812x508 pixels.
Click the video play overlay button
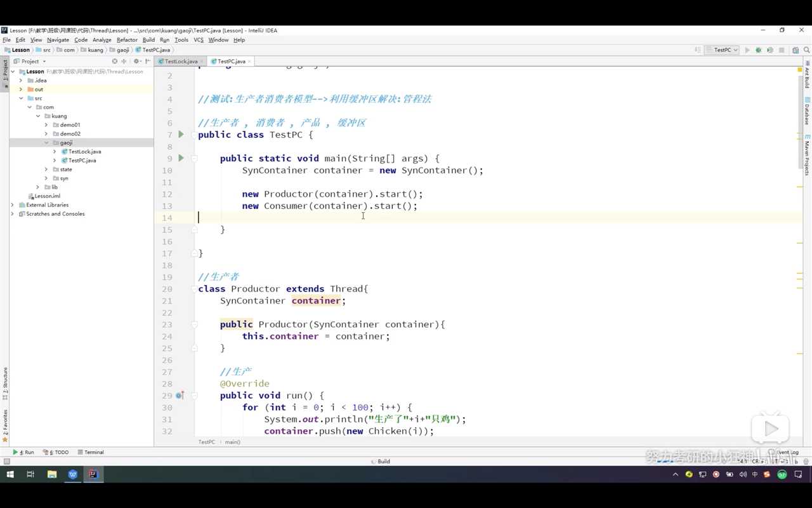coord(770,429)
